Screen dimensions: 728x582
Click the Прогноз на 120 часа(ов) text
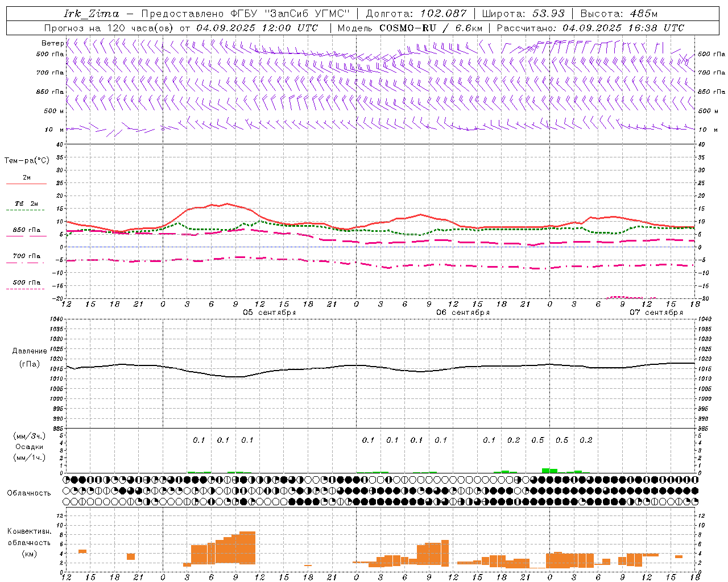[109, 28]
